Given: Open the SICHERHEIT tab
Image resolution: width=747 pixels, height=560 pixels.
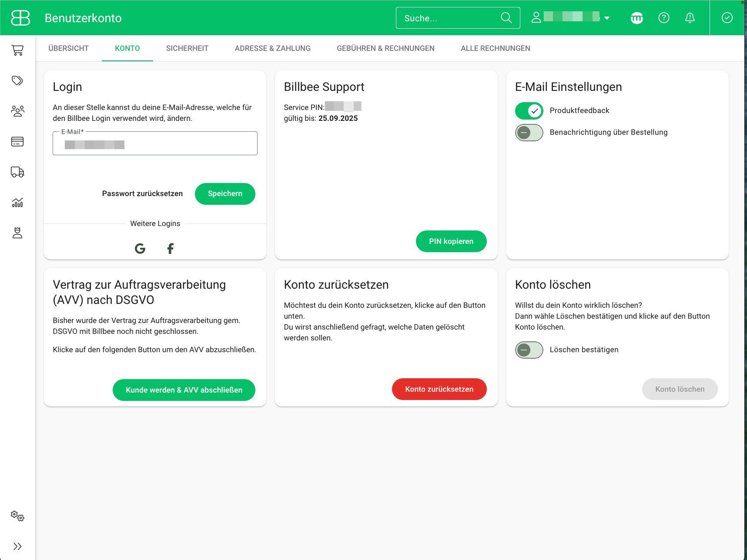Looking at the screenshot, I should [187, 48].
